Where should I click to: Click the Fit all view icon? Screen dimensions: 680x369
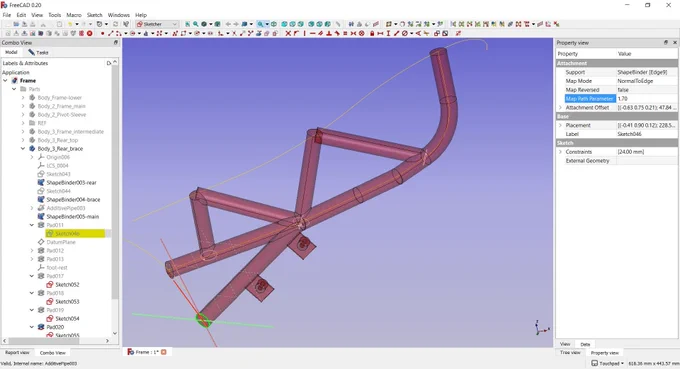187,24
